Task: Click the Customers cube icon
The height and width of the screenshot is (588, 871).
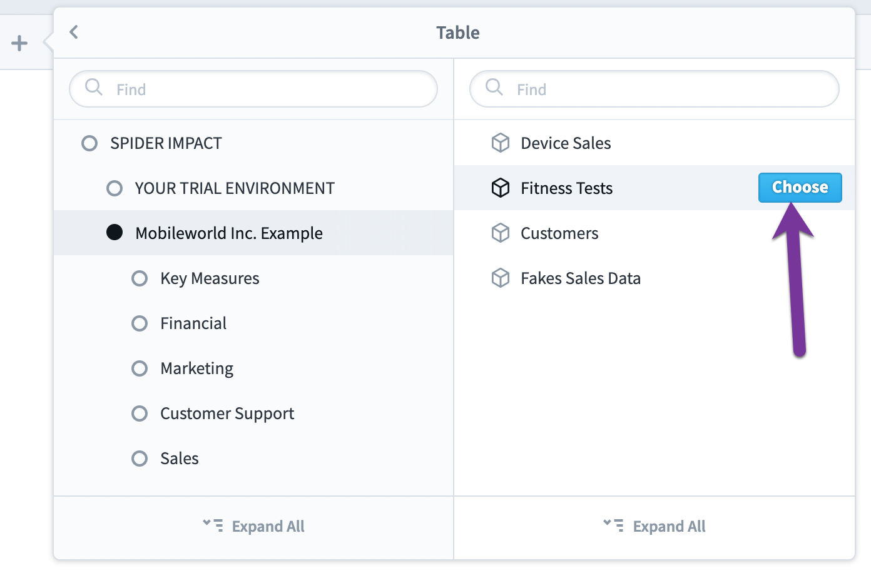Action: [501, 233]
